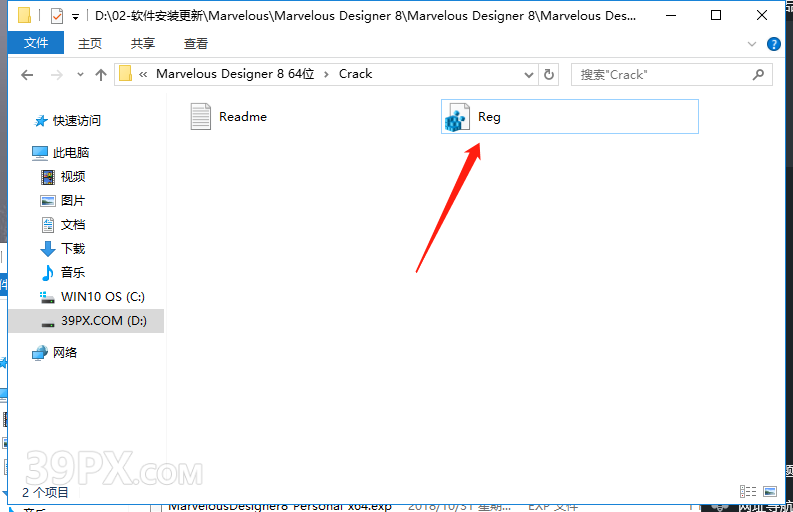
Task: Open Explorer help question mark
Action: point(774,44)
